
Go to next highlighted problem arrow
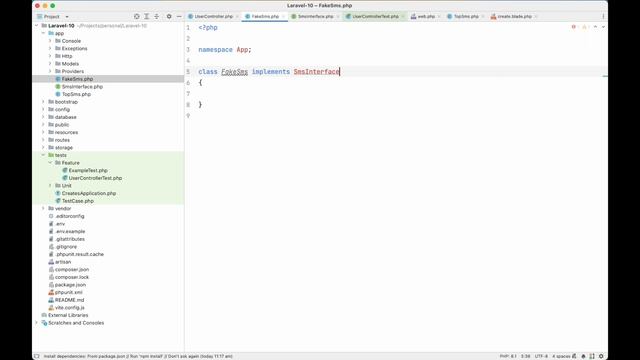tap(603, 27)
